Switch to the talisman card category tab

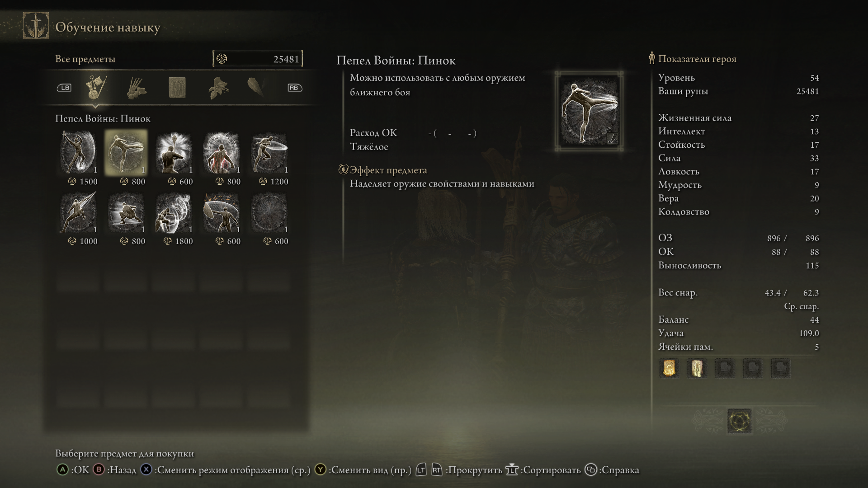click(x=177, y=88)
